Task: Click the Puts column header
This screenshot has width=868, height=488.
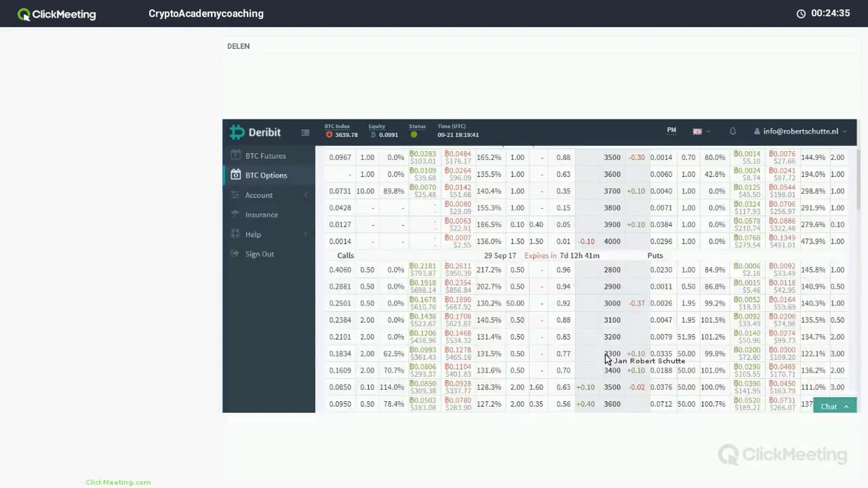Action: 655,256
